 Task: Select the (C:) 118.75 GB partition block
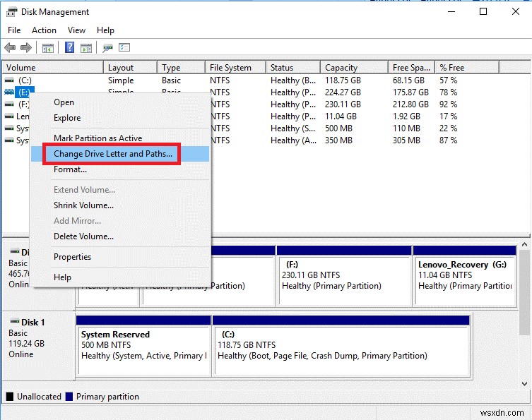click(341, 346)
